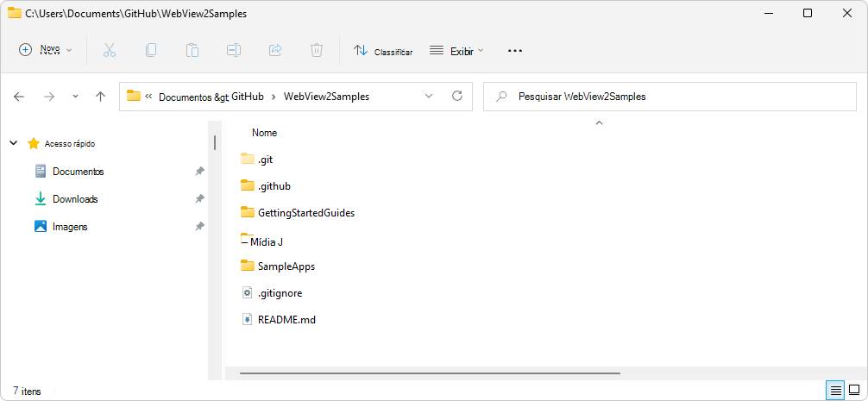
Task: Minimize the File Explorer window
Action: pos(767,13)
